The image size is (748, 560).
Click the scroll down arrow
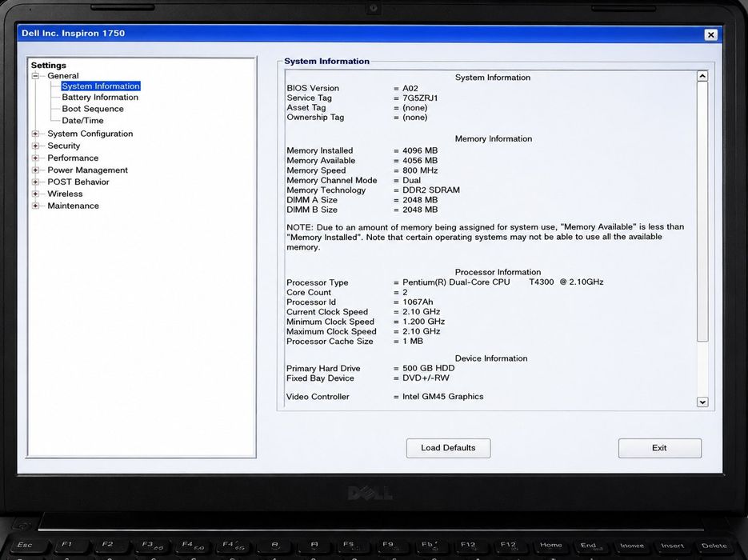tap(702, 402)
